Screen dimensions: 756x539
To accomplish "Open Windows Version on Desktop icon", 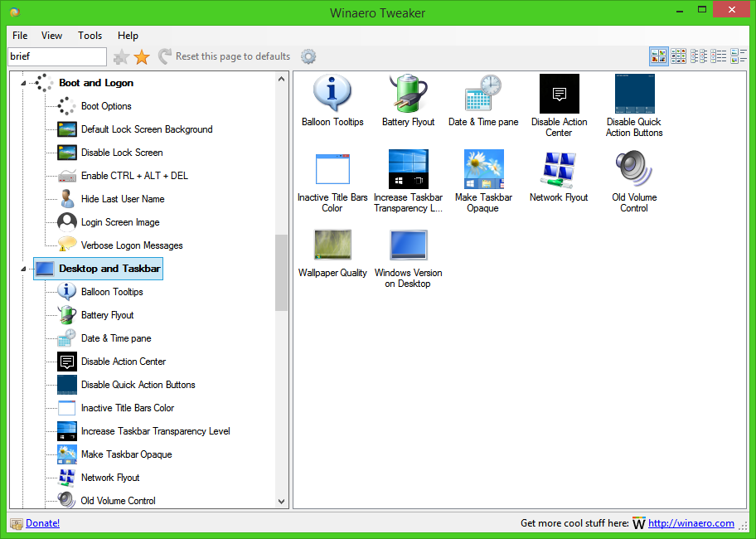I will click(408, 245).
